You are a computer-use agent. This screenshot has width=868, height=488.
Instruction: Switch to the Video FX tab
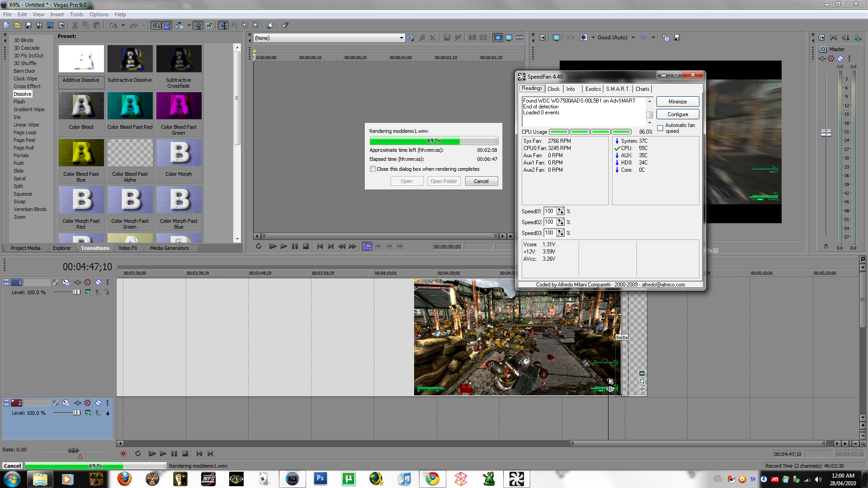128,248
